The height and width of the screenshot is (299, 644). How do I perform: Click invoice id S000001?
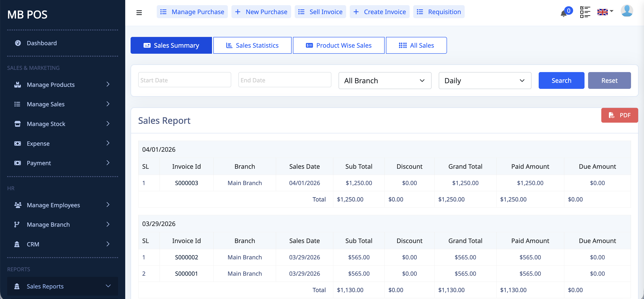coord(186,273)
